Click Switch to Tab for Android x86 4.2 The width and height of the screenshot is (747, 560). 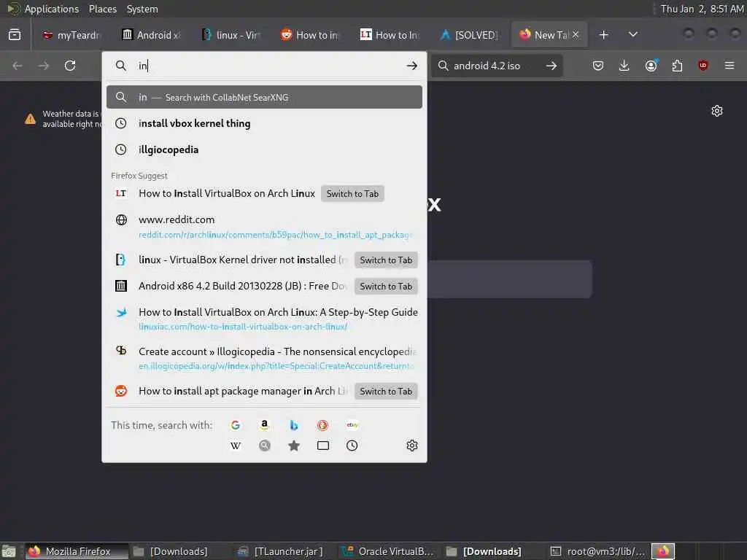click(x=386, y=286)
